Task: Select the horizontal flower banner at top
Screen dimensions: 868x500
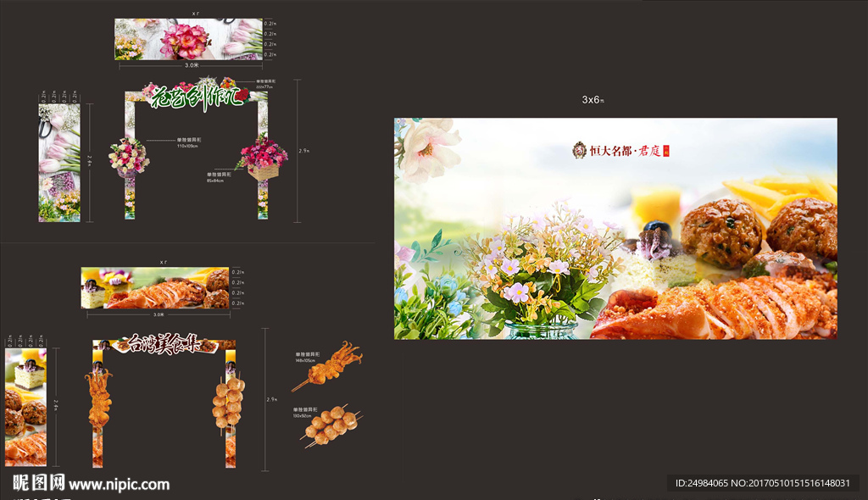Action: [188, 39]
